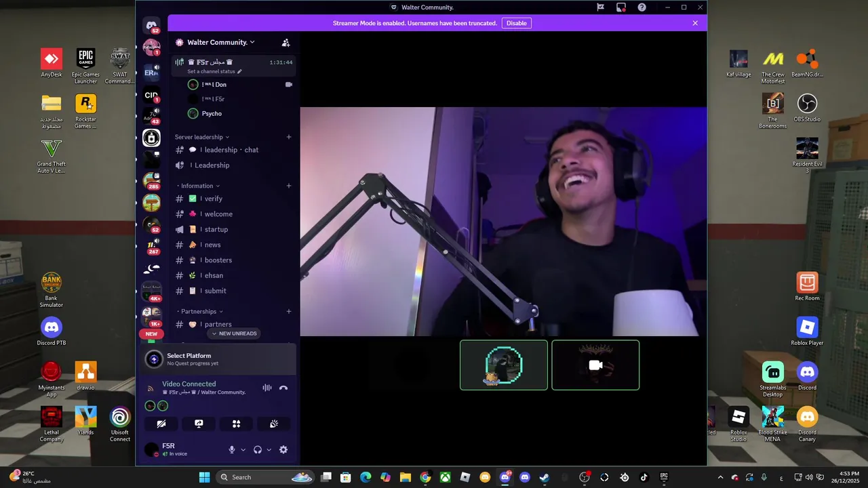Open Discord help question mark icon
Viewport: 868px width, 488px height.
[642, 7]
